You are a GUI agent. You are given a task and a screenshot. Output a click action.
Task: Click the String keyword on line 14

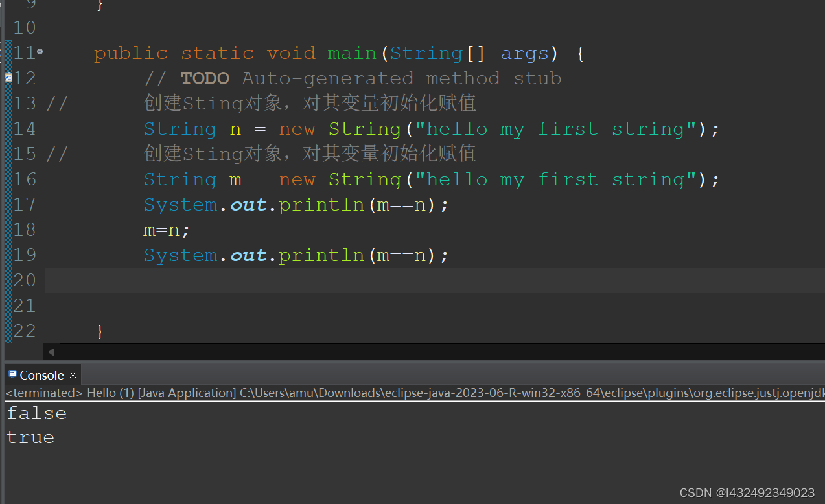180,128
